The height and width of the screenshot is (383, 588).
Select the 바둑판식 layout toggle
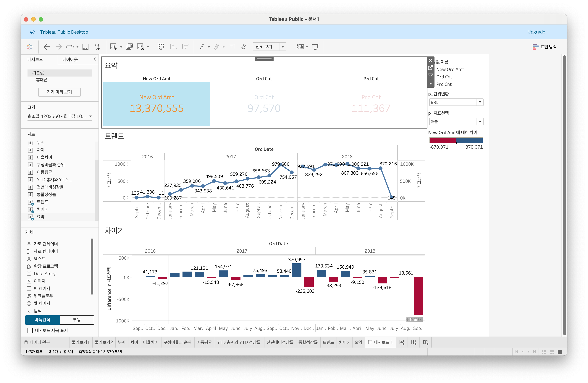coord(43,319)
